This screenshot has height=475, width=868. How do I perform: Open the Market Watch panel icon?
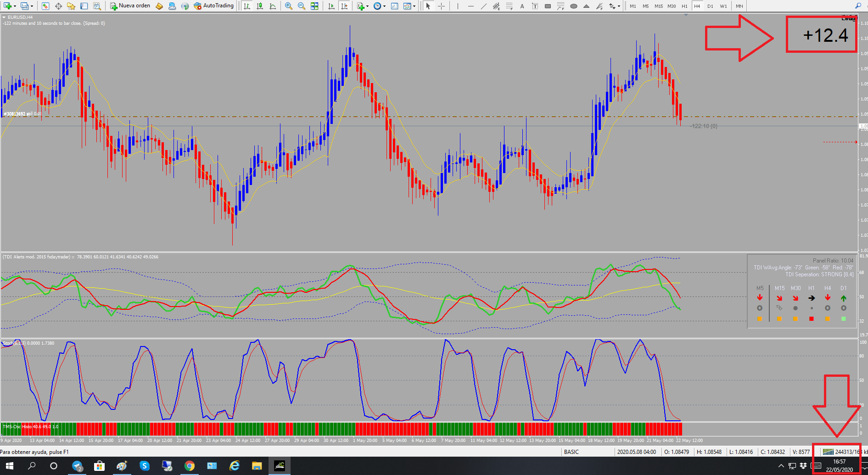pyautogui.click(x=45, y=6)
